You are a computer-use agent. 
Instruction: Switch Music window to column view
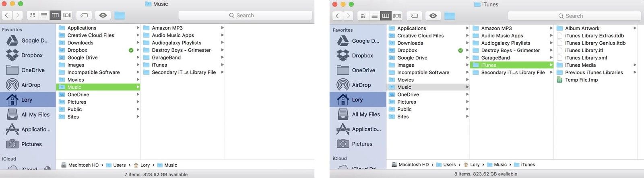tap(55, 15)
